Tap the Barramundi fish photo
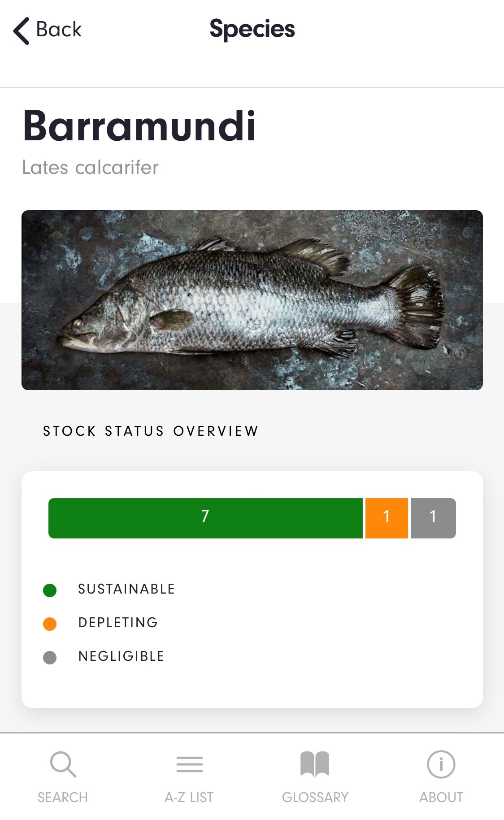This screenshot has width=504, height=820. tap(252, 300)
